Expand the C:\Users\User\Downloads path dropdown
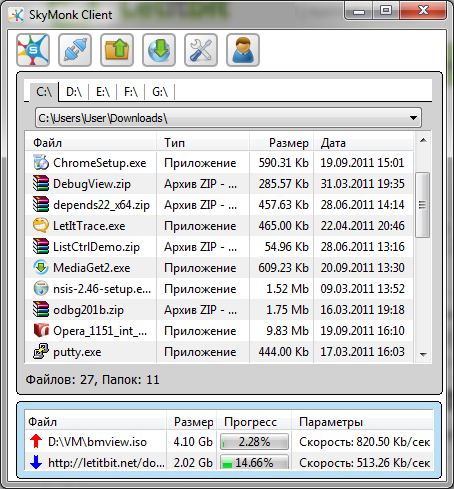Viewport: 454px width, 489px height. pos(413,118)
